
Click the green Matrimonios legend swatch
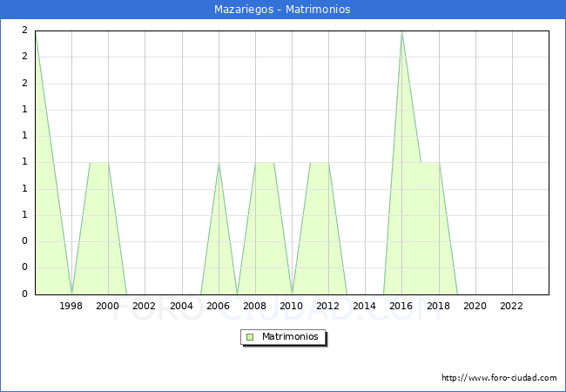(250, 336)
